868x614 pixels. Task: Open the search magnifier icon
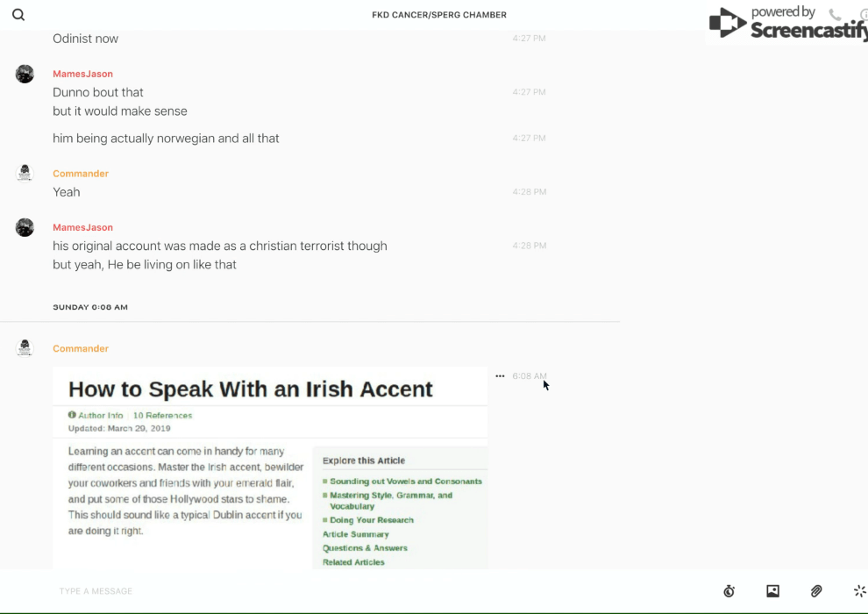(18, 15)
